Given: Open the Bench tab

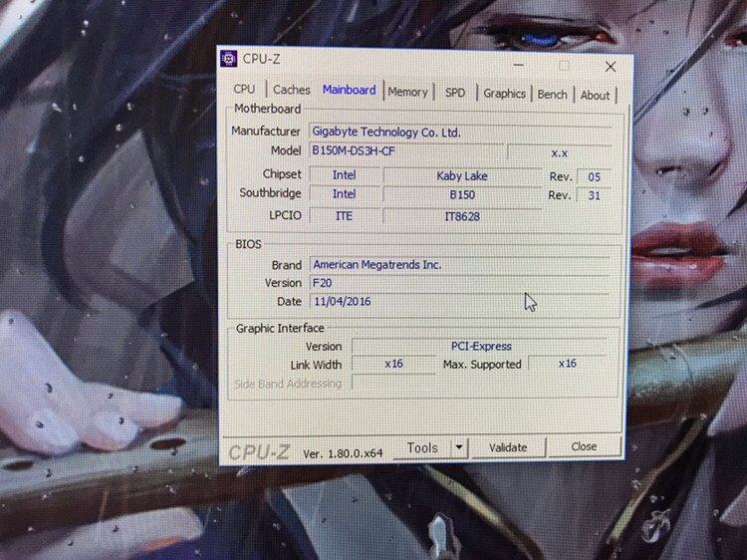Looking at the screenshot, I should pyautogui.click(x=552, y=95).
